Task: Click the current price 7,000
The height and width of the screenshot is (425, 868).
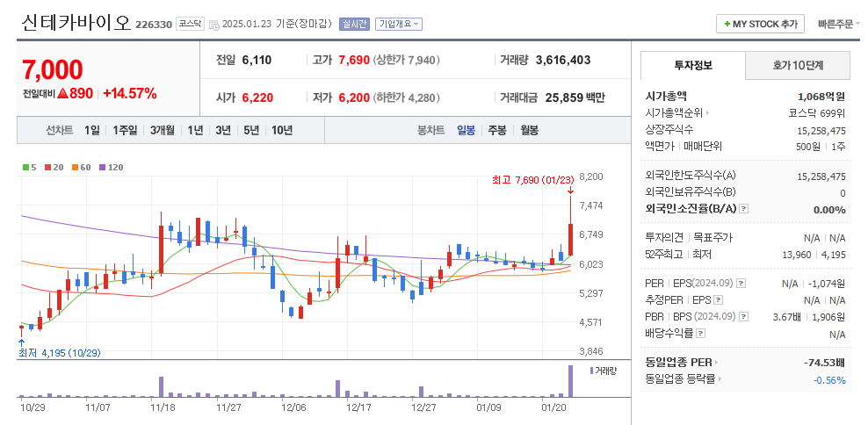Action: [53, 70]
